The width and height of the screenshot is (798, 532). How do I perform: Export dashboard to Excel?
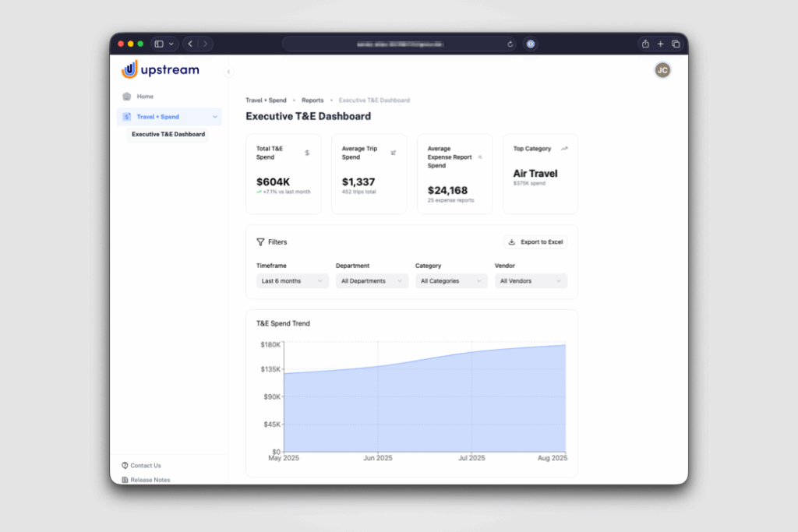pyautogui.click(x=536, y=242)
